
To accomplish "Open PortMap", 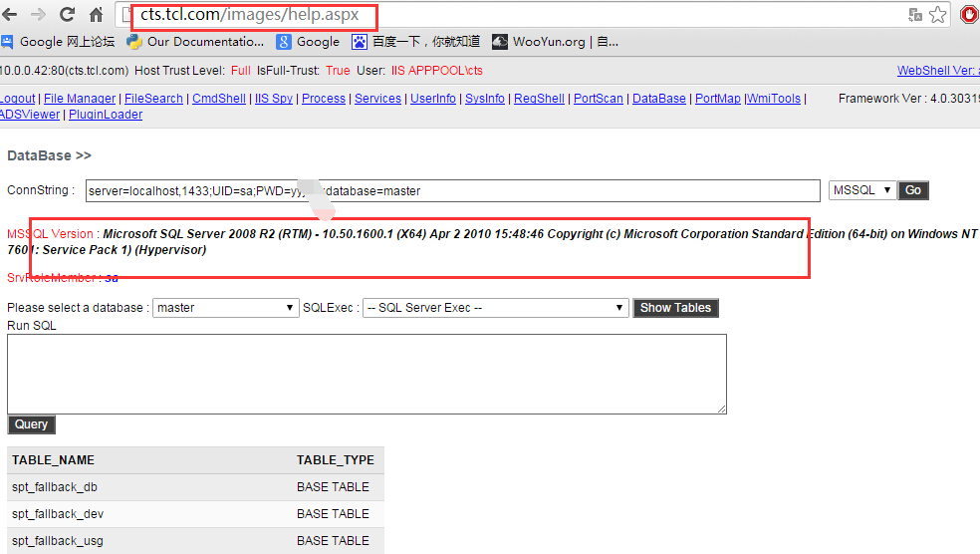I will coord(718,99).
